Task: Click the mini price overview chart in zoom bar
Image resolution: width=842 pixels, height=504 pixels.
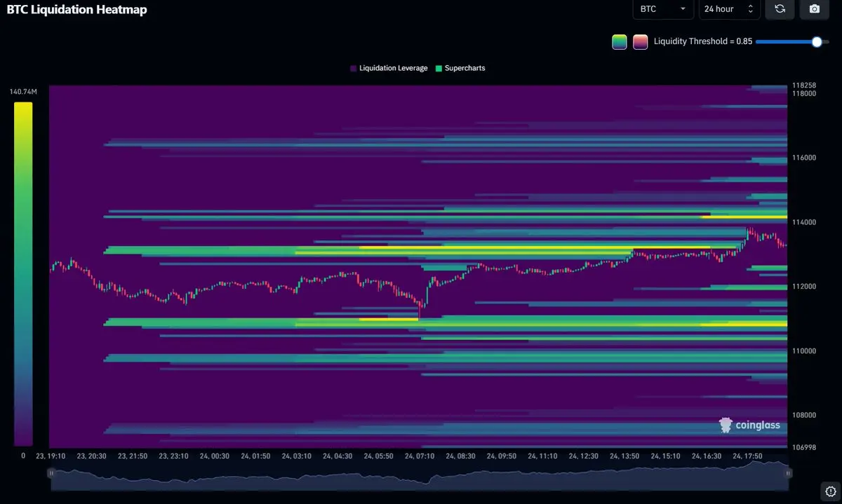Action: pos(420,477)
